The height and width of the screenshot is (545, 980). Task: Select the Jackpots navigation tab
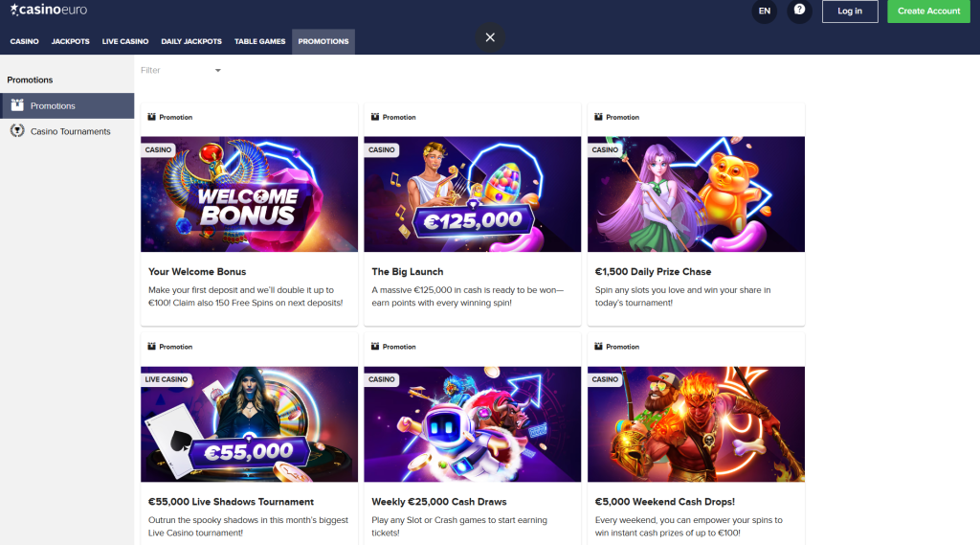click(71, 41)
